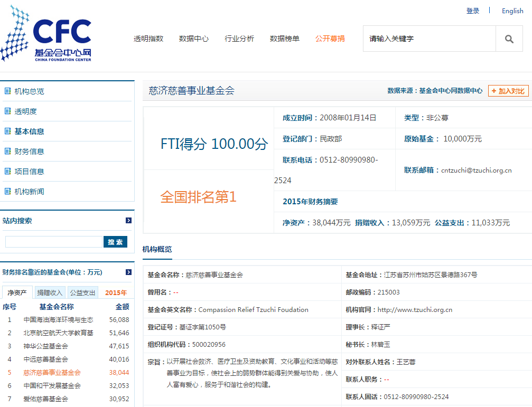Focus the 站内搜索 text input box

click(54, 242)
